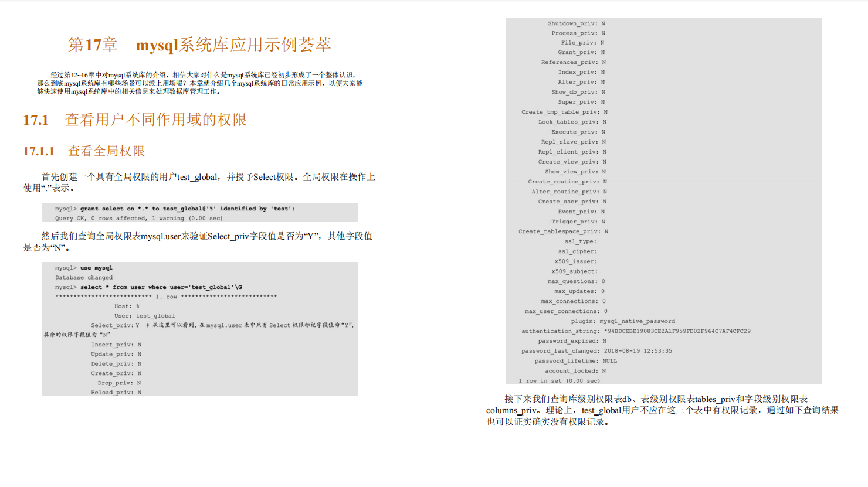Click the 'Create_tablespace_priv: N' row
Image resolution: width=868 pixels, height=487 pixels.
pos(564,231)
